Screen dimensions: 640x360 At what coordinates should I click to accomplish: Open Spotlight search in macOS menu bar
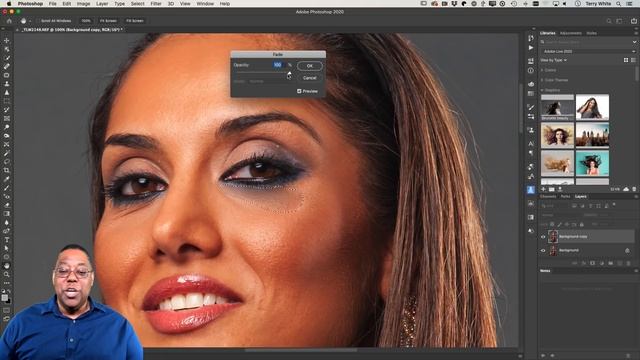tap(618, 4)
